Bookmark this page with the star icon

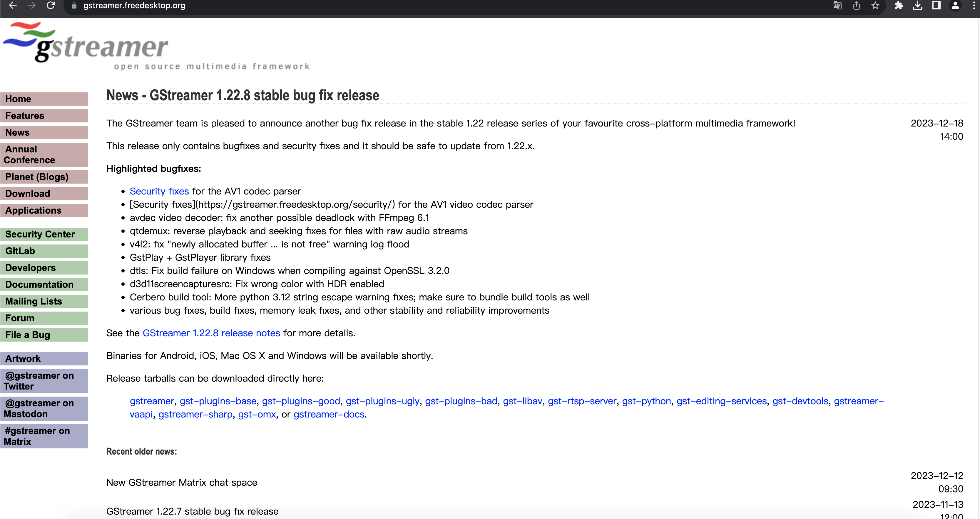point(875,5)
